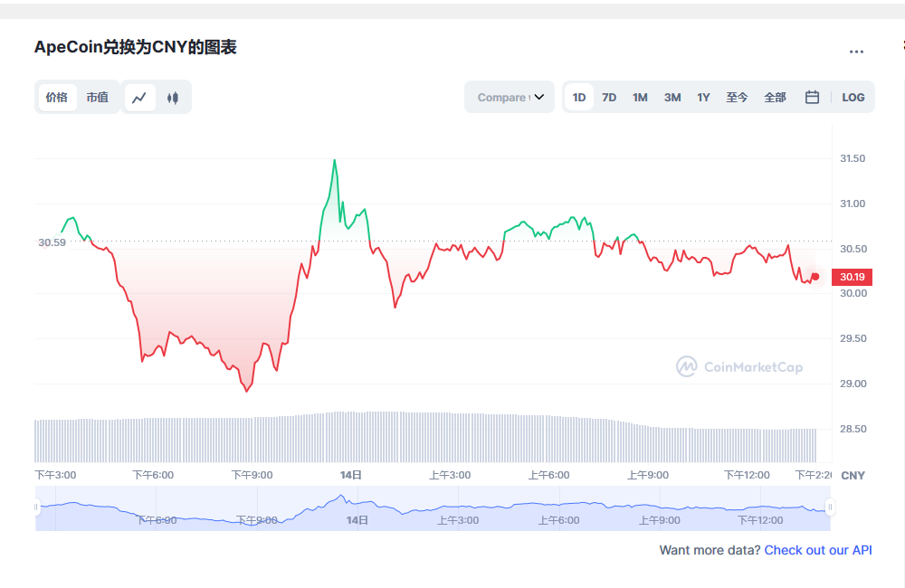Click the Check out our API link
This screenshot has width=905, height=588.
[818, 551]
